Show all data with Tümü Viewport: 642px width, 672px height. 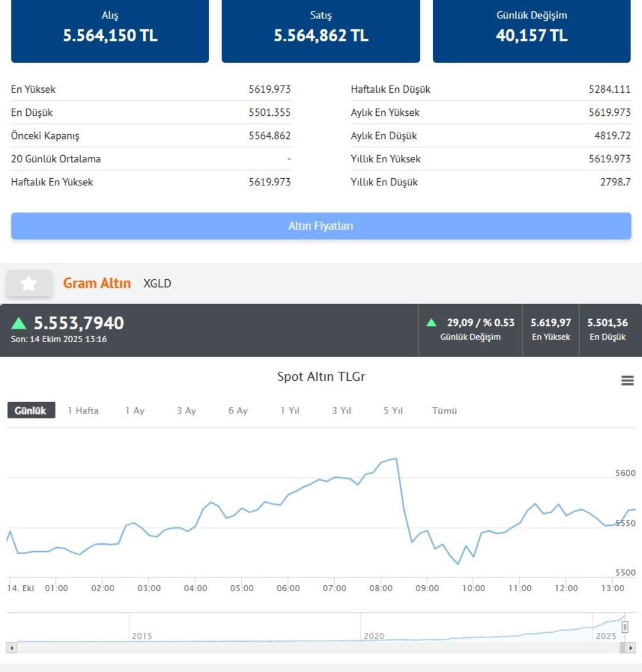pos(444,411)
